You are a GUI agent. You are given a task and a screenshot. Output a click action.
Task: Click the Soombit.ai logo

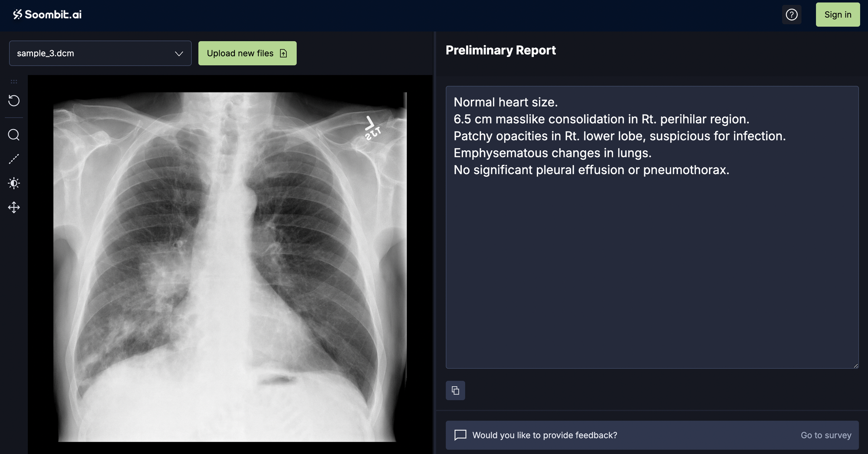coord(47,15)
